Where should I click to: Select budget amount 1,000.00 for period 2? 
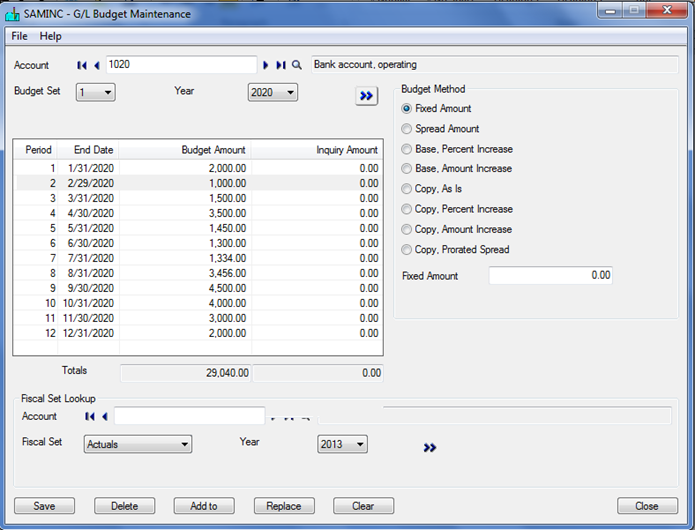click(185, 183)
